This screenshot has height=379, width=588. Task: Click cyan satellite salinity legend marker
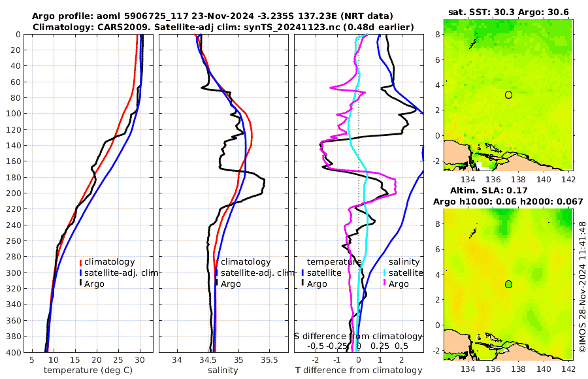coord(385,273)
